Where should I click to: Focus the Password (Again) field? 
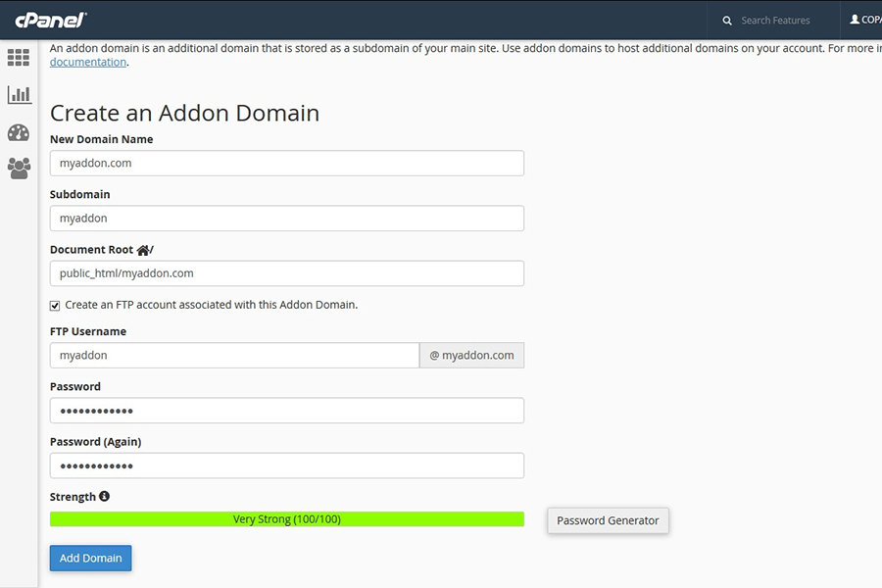tap(286, 465)
